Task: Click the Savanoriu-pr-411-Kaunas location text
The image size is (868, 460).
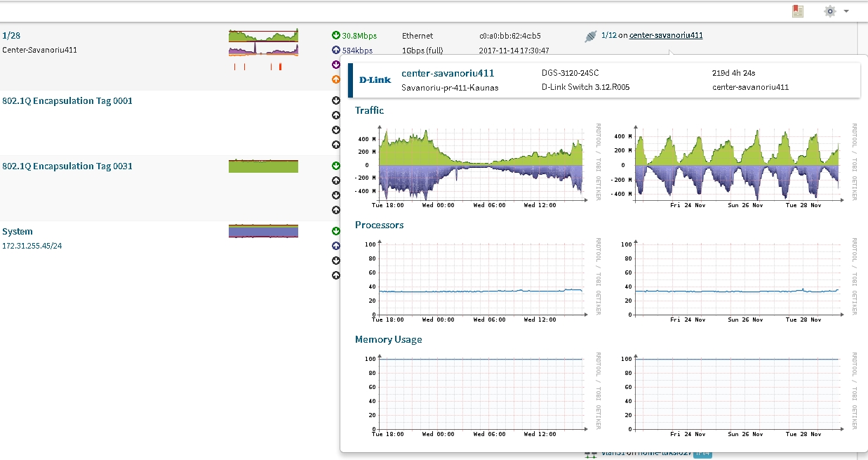Action: (x=450, y=88)
